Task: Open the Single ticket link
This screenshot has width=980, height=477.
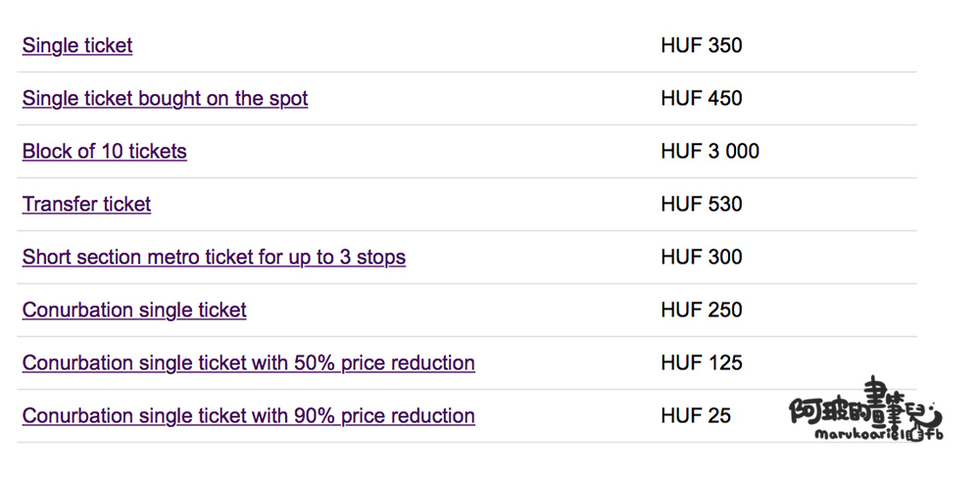Action: click(77, 46)
